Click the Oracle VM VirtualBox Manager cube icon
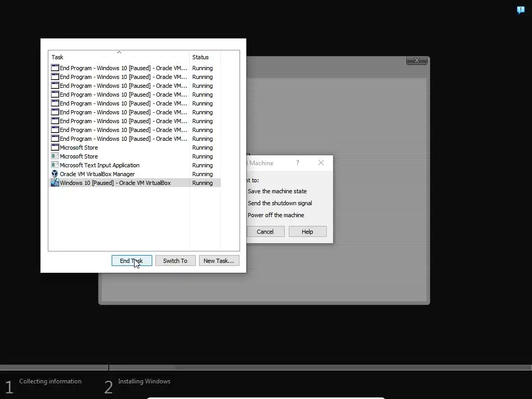532x399 pixels. pos(55,174)
